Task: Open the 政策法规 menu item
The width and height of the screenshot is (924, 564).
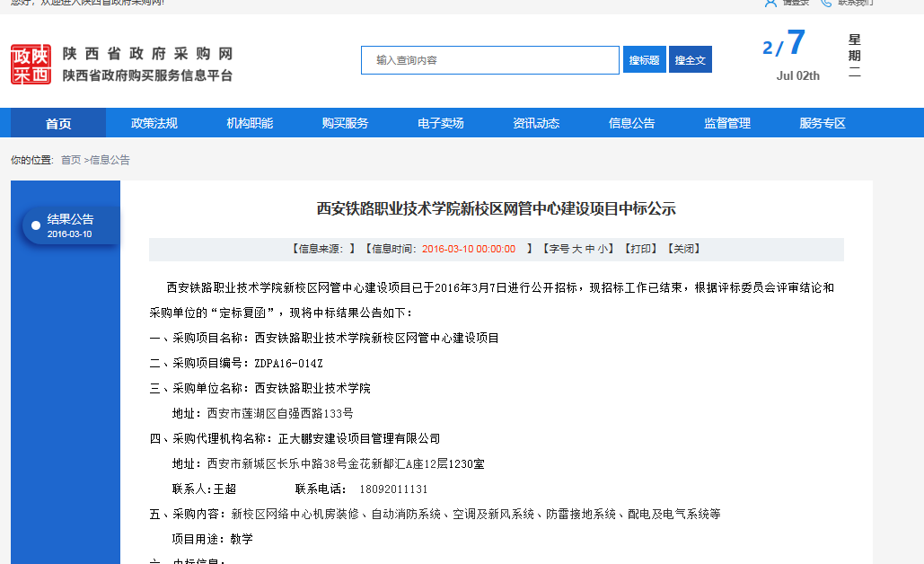Action: pyautogui.click(x=154, y=123)
